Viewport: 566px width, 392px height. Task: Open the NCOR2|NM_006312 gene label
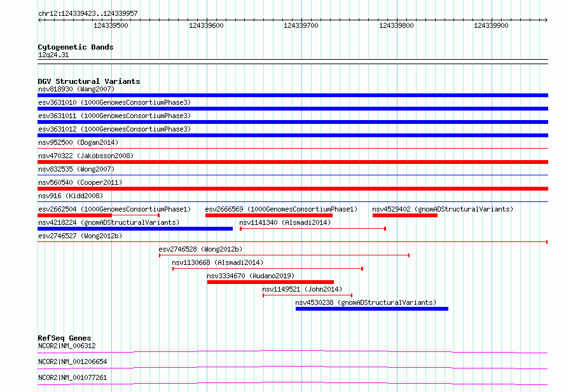[x=67, y=346]
